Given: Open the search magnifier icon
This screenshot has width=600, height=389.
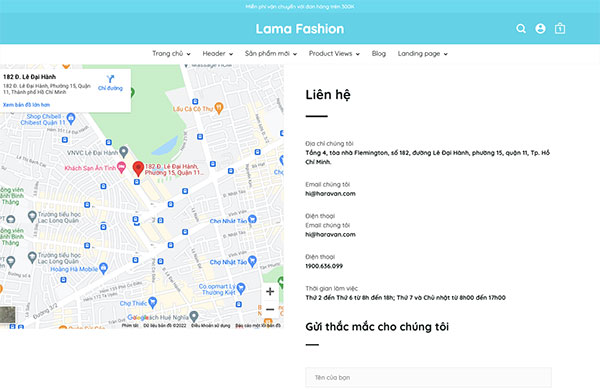Looking at the screenshot, I should pos(521,29).
